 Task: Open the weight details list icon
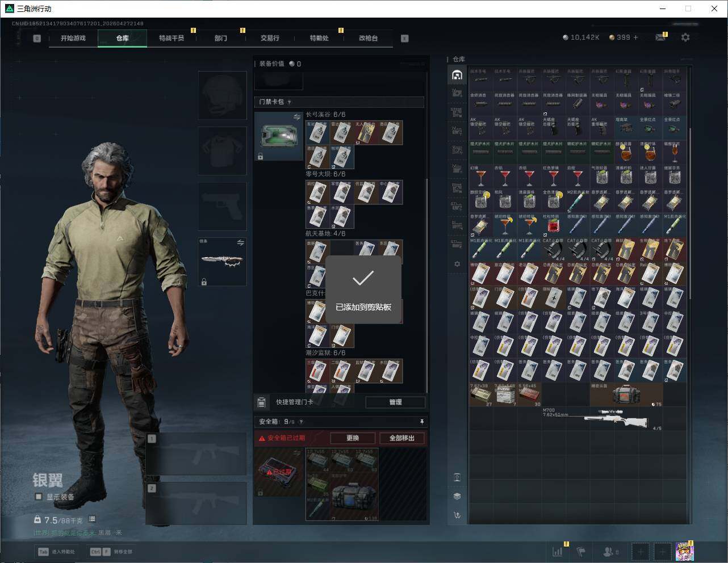pos(92,519)
